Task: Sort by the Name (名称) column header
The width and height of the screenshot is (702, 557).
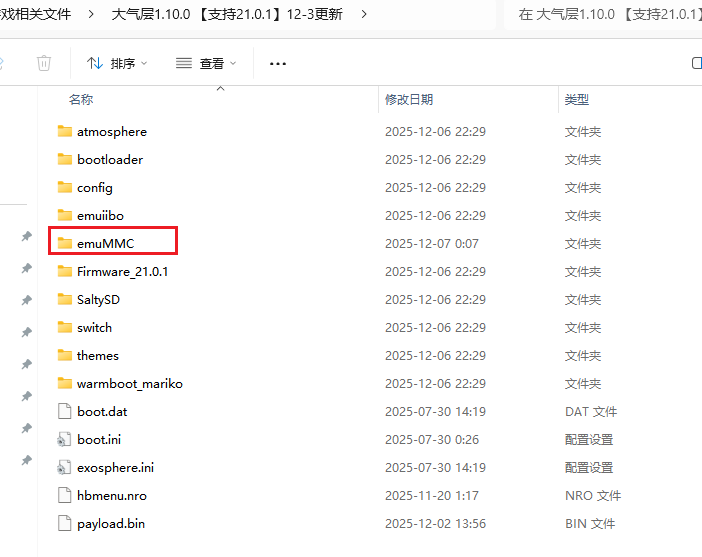Action: click(81, 100)
